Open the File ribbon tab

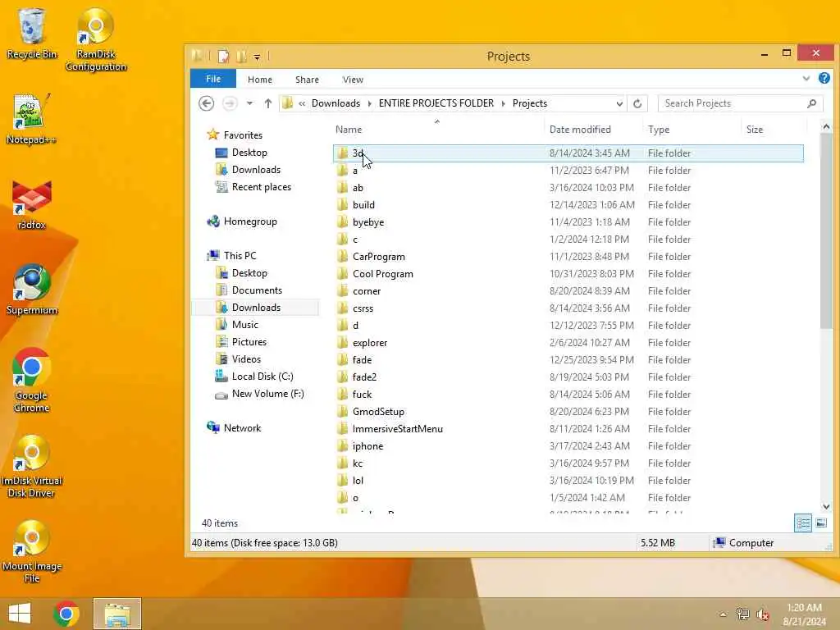[213, 79]
